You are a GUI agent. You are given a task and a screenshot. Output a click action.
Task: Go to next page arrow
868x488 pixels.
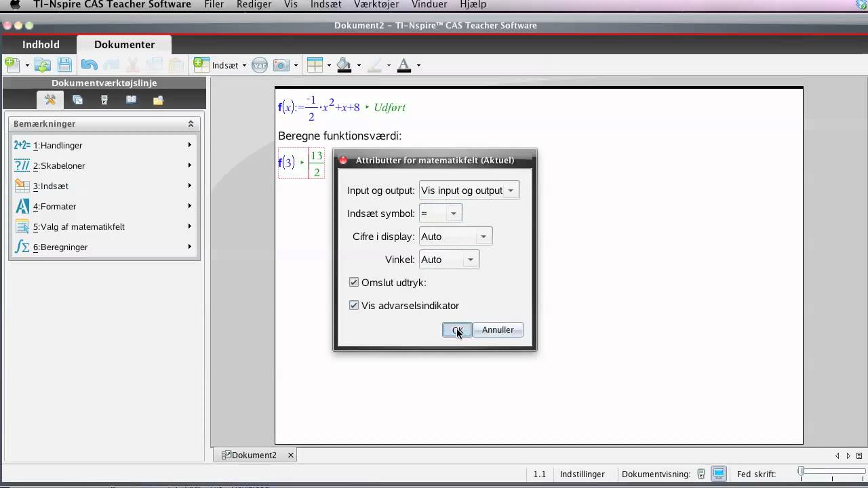[848, 455]
